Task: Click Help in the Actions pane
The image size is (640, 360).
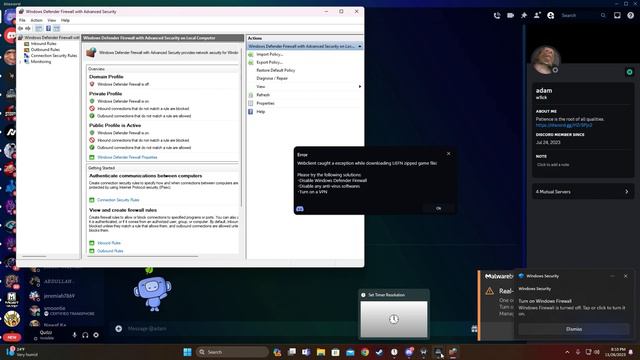Action: click(x=260, y=112)
